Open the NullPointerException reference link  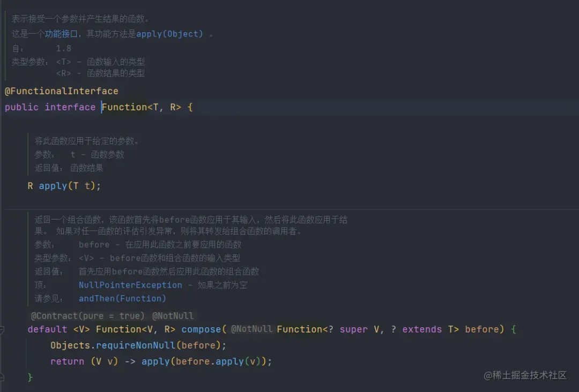coord(130,285)
